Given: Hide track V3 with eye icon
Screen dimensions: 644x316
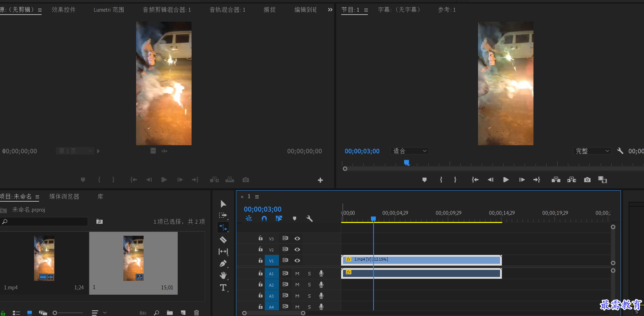Looking at the screenshot, I should [x=297, y=239].
